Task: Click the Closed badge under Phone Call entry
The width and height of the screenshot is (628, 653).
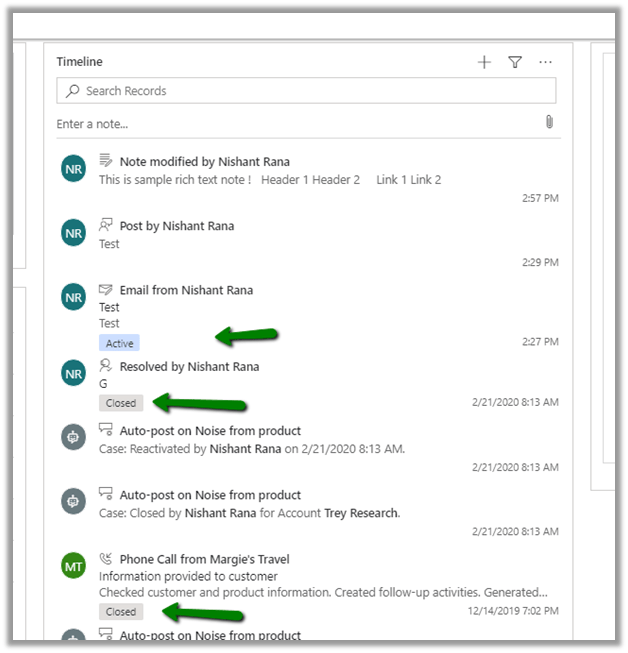Action: pos(121,611)
